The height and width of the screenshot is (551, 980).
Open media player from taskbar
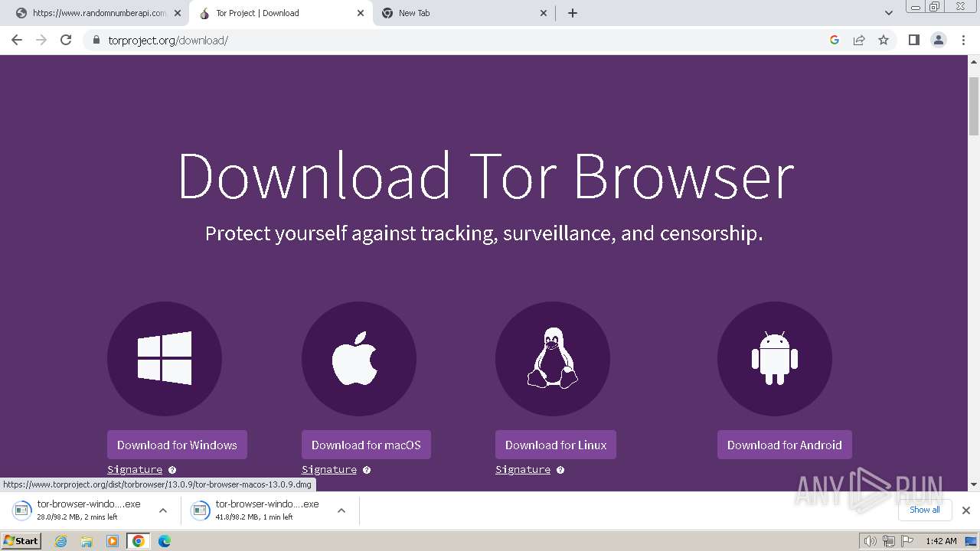[x=113, y=541]
